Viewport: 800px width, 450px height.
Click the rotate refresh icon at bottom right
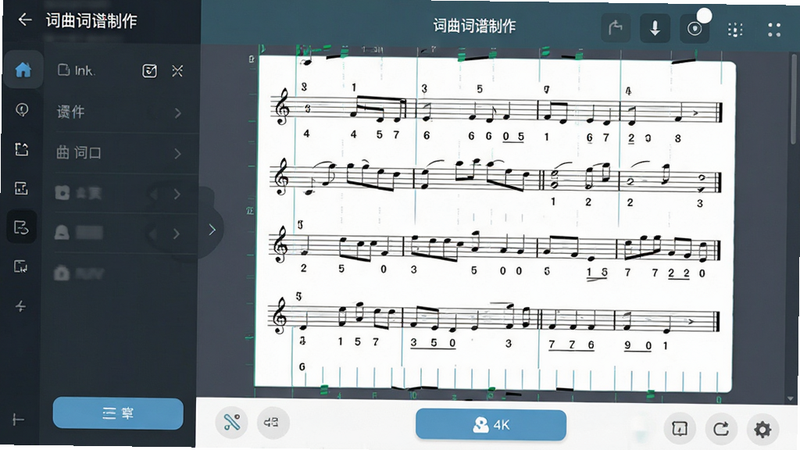[720, 429]
